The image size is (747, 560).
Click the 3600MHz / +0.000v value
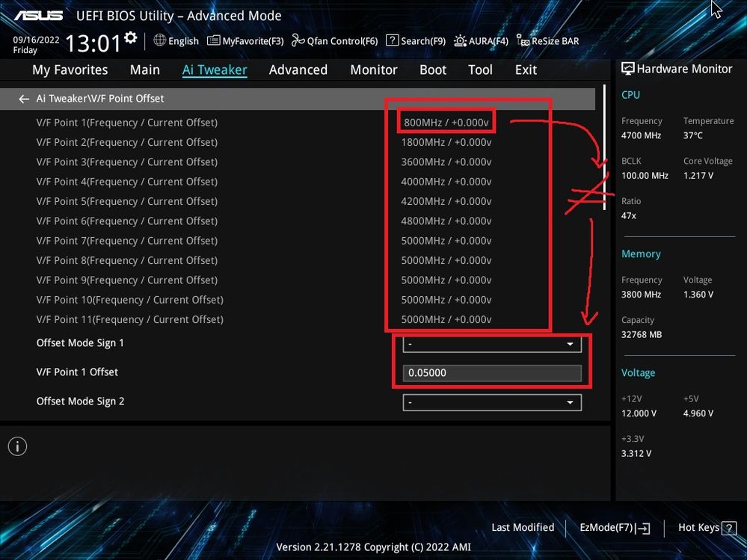click(x=446, y=162)
